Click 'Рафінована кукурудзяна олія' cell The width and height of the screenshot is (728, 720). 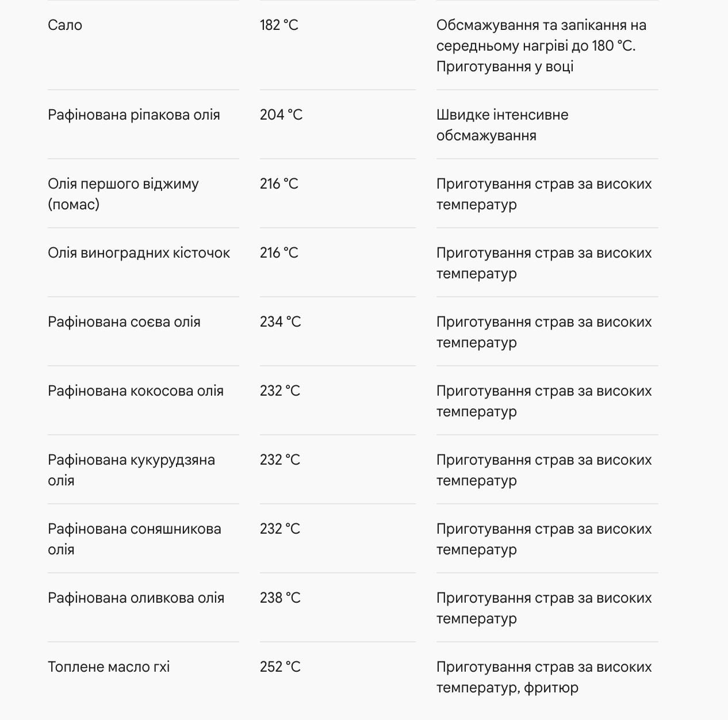click(x=131, y=470)
